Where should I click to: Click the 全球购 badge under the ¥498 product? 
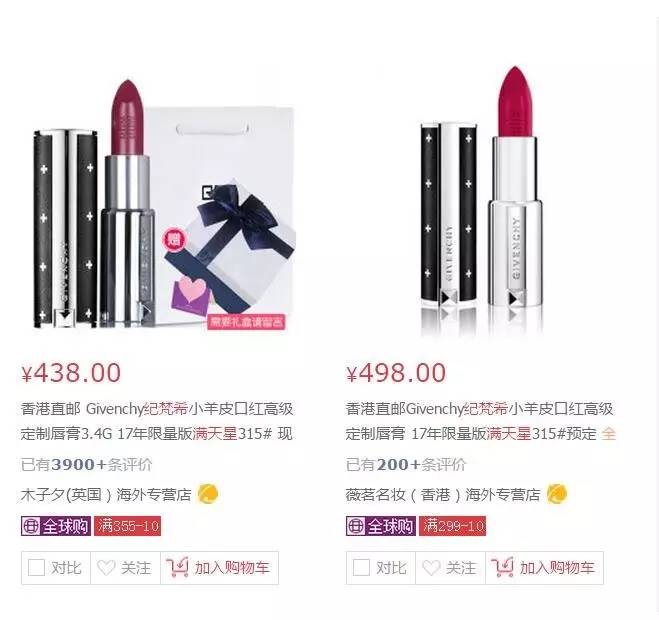[381, 526]
